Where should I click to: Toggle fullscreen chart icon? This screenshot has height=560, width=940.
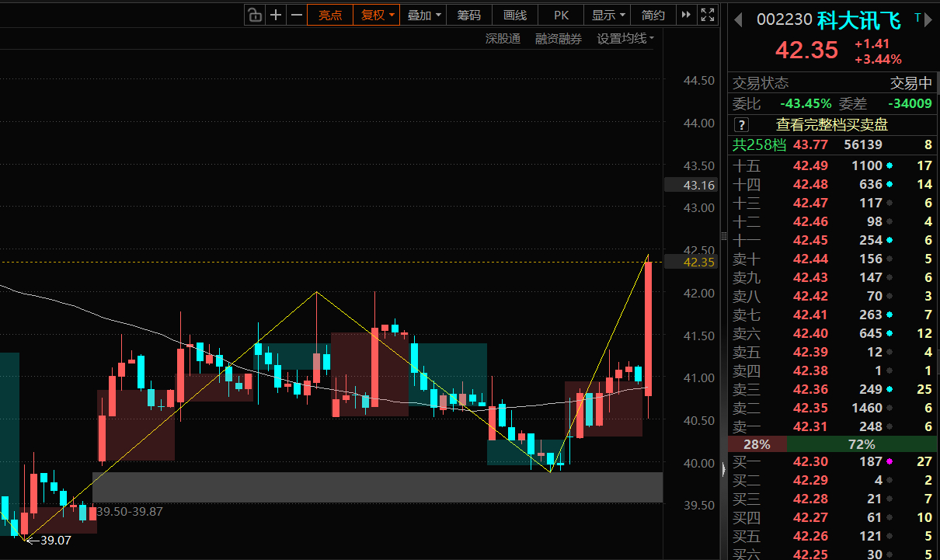(707, 15)
